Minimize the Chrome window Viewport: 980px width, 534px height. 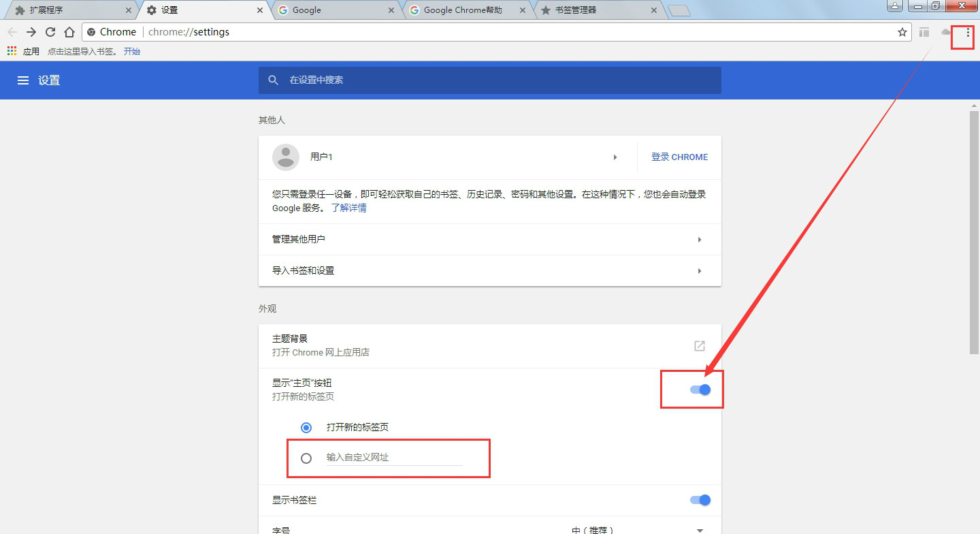919,6
